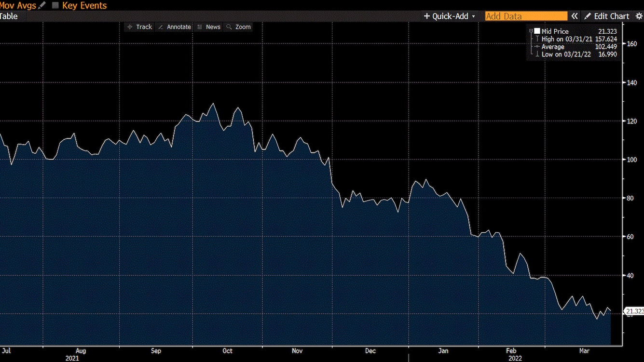644x362 pixels.
Task: Show News on the chart
Action: tap(209, 27)
